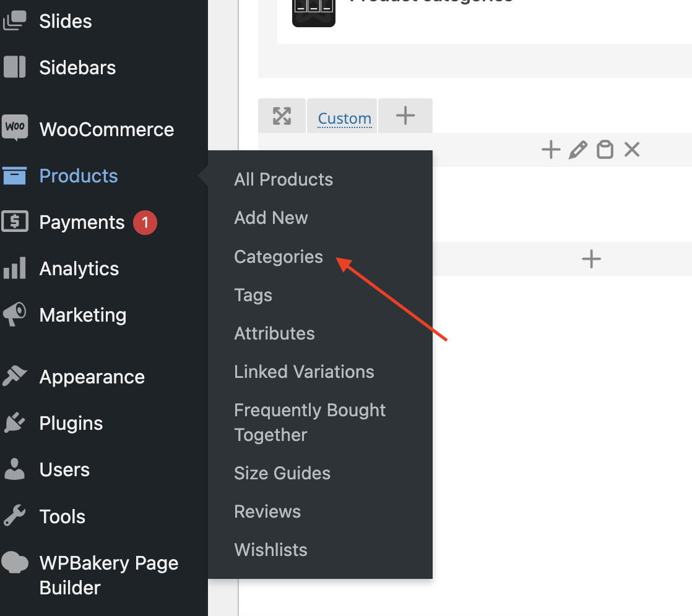Screen dimensions: 692x616
Task: Open the Analytics menu
Action: click(79, 268)
